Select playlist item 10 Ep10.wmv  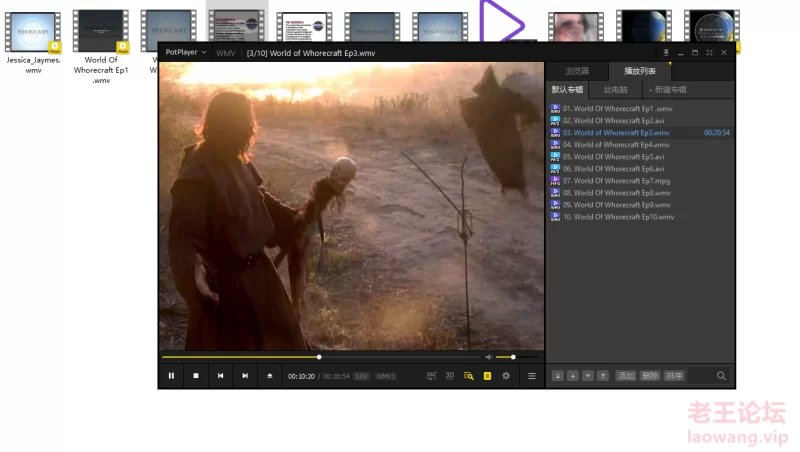coord(640,217)
